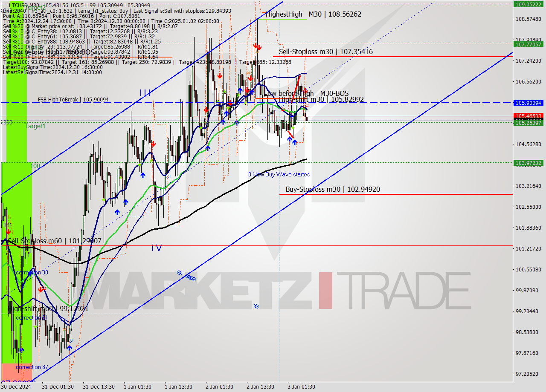This screenshot has height=392, width=546.
Task: Select the 'correction 38' label
Action: pyautogui.click(x=32, y=272)
